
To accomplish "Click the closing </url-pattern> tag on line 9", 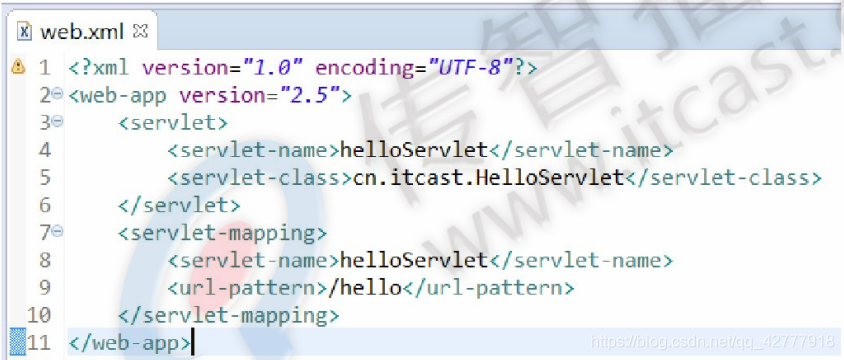I will click(x=489, y=288).
